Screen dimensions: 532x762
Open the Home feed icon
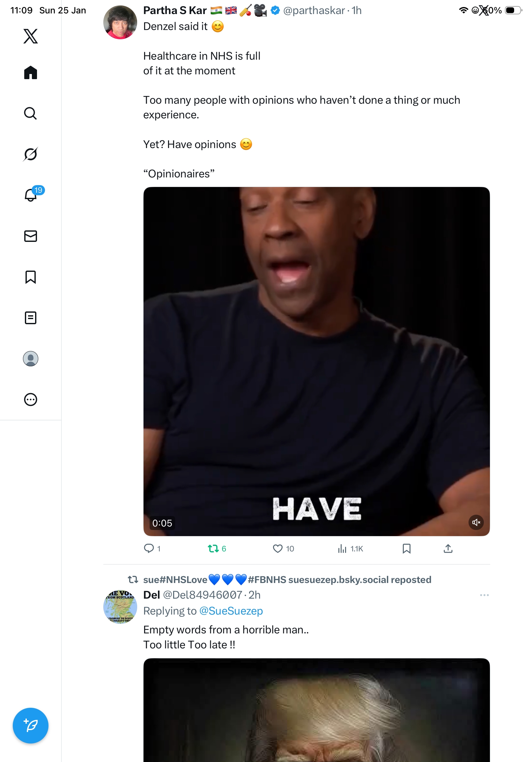(31, 72)
